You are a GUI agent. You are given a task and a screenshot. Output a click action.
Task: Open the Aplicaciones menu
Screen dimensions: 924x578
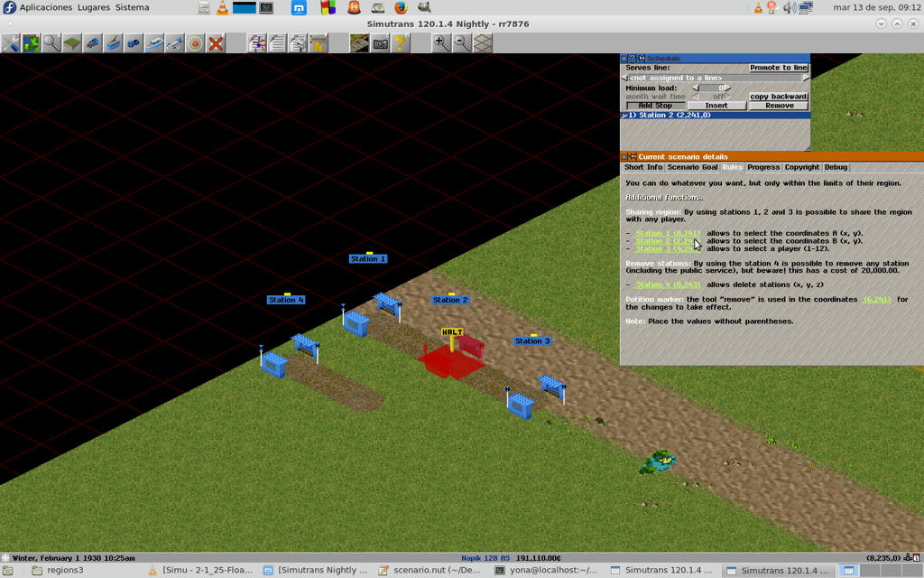click(46, 7)
